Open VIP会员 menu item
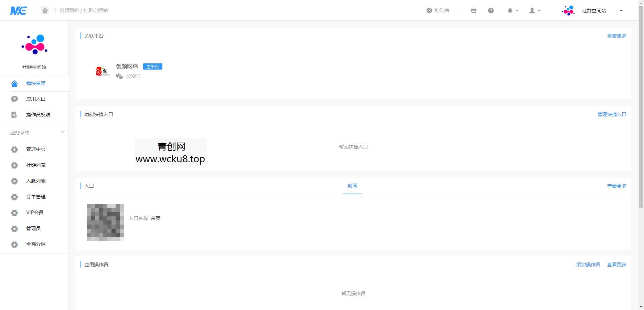This screenshot has width=644, height=310. click(x=35, y=213)
